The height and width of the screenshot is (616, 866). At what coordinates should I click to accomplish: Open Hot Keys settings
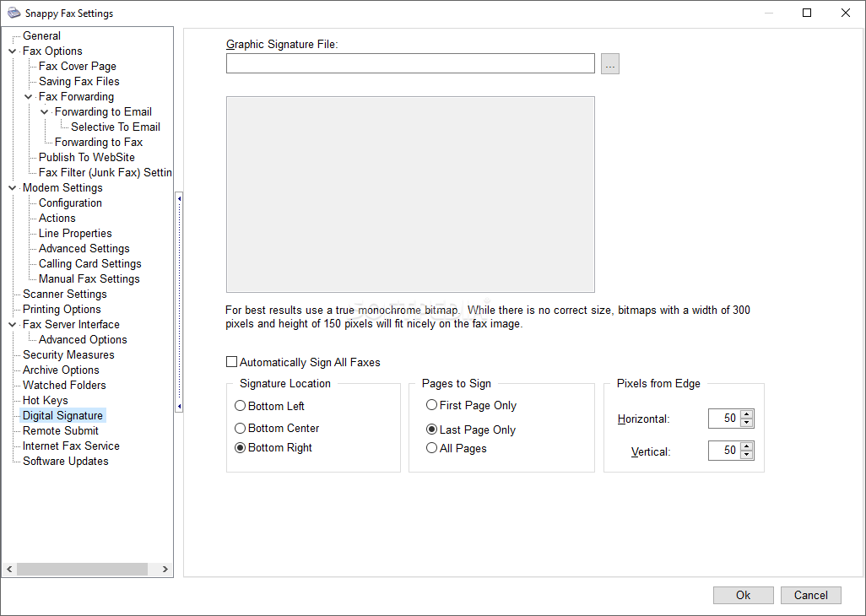46,400
